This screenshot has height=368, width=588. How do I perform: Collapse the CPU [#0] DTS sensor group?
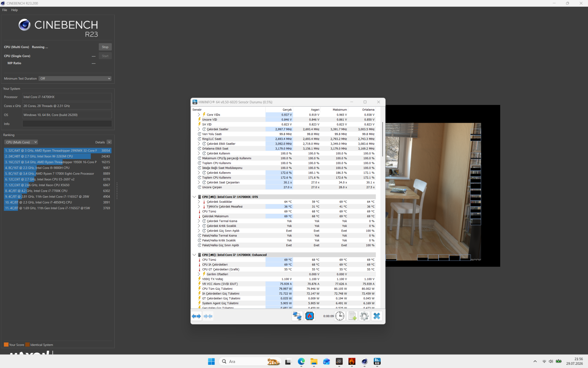[194, 197]
